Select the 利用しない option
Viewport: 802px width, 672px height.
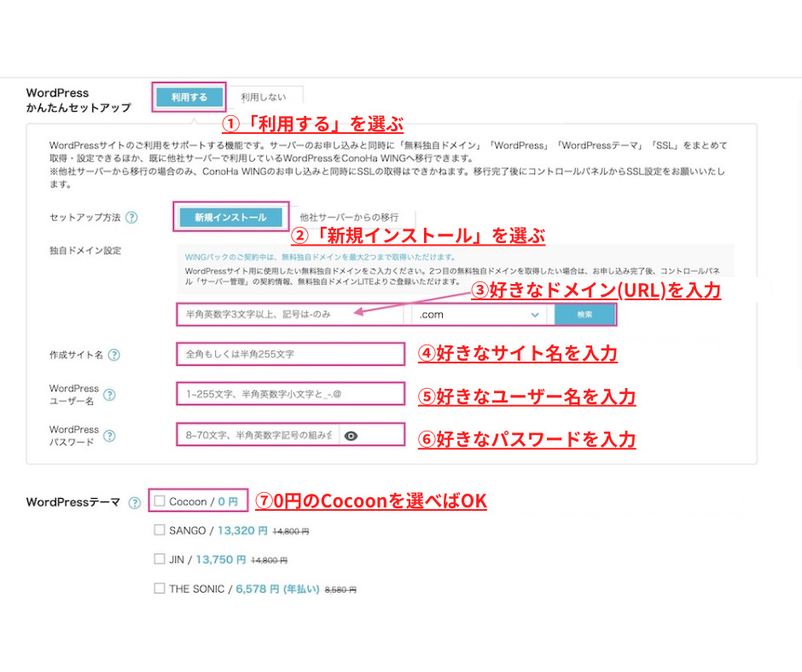[x=264, y=97]
